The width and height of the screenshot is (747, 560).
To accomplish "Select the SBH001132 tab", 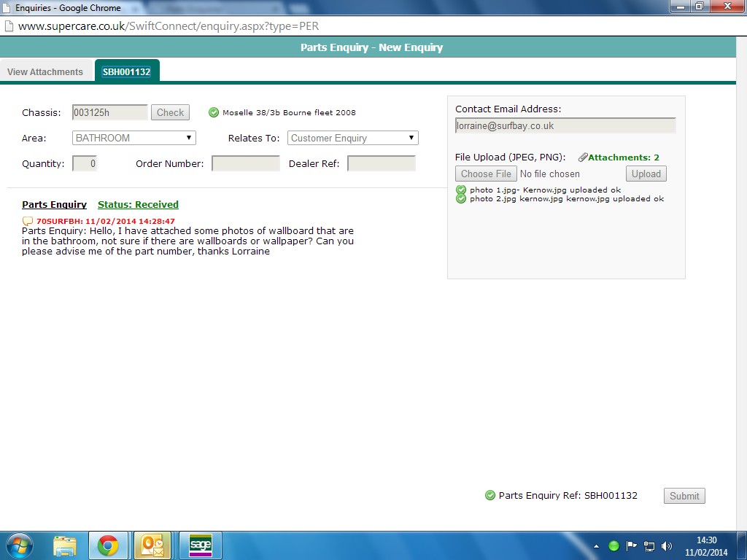I will [127, 72].
